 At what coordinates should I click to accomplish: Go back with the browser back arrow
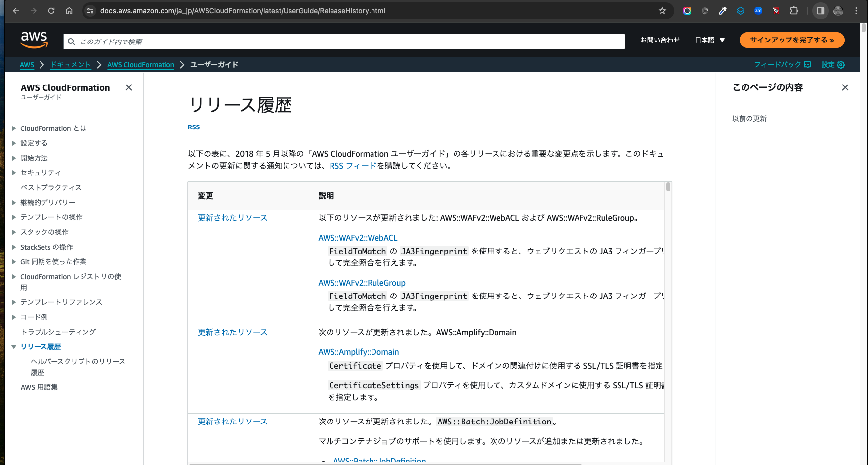point(16,11)
